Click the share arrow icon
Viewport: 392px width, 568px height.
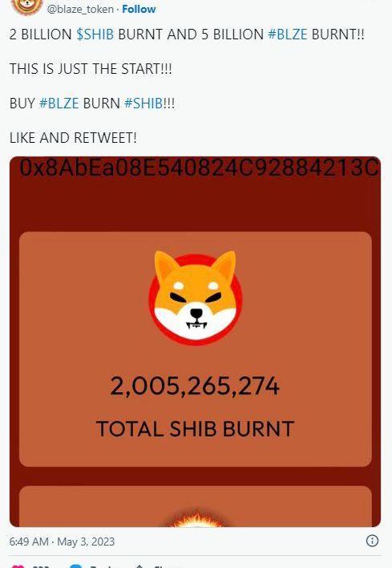pyautogui.click(x=139, y=566)
